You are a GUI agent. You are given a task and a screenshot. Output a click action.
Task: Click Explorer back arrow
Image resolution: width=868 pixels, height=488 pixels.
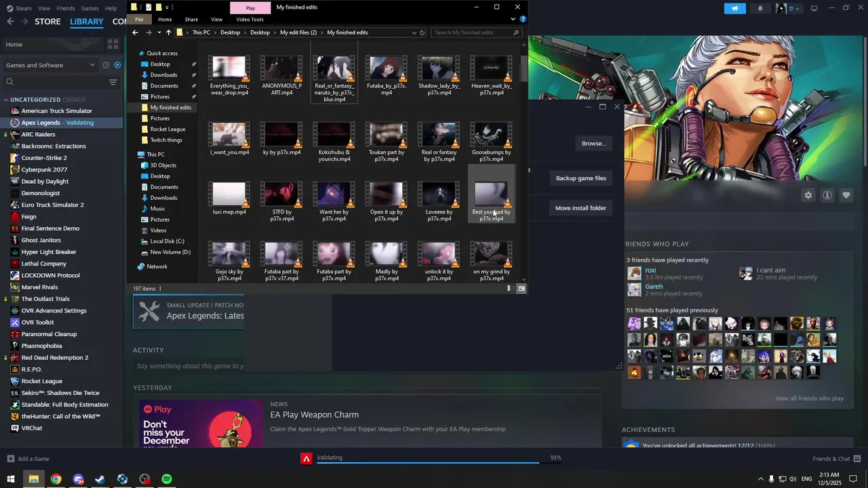tap(135, 33)
